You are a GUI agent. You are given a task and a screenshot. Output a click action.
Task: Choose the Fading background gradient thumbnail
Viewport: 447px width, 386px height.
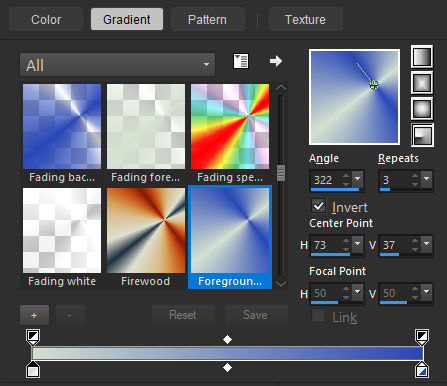(x=62, y=127)
